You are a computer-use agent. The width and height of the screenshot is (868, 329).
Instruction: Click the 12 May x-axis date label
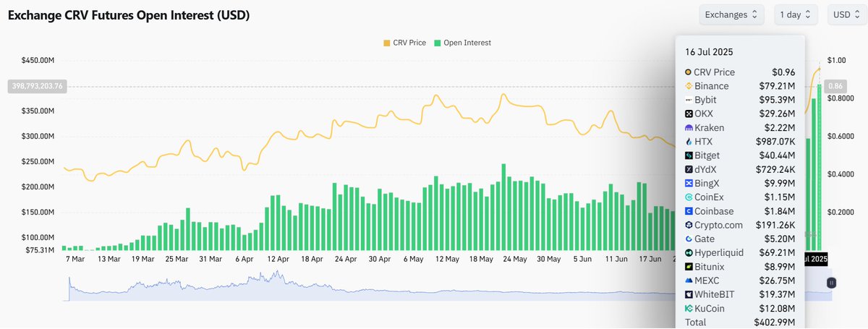[x=446, y=259]
